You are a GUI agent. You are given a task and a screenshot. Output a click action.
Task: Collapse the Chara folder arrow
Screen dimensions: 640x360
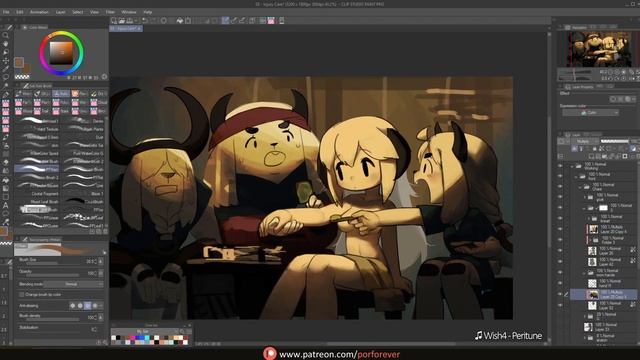point(580,187)
